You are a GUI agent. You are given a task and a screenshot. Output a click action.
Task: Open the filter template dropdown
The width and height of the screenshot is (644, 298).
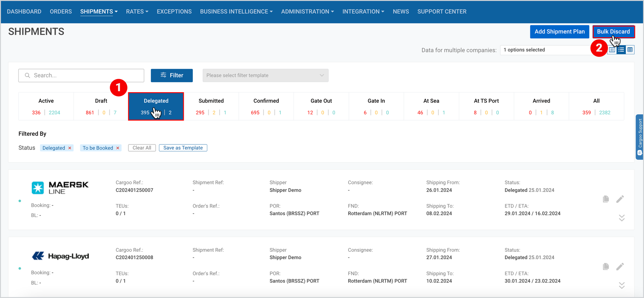click(265, 75)
